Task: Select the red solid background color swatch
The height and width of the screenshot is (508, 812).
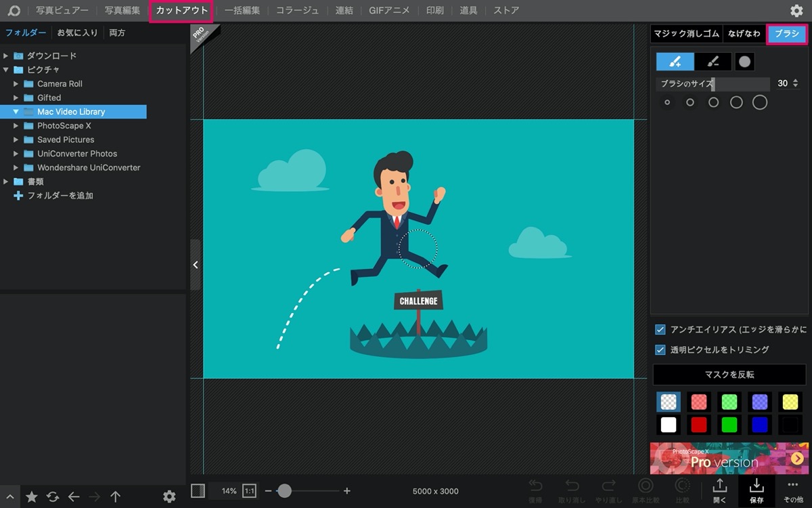Action: click(699, 425)
